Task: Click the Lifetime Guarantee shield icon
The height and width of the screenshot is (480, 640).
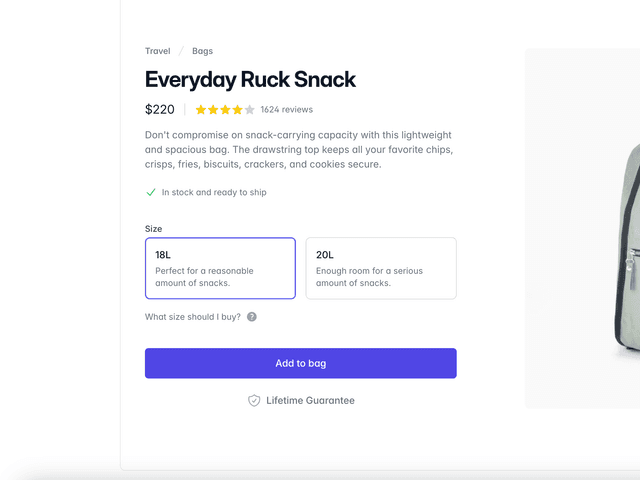Action: point(254,400)
